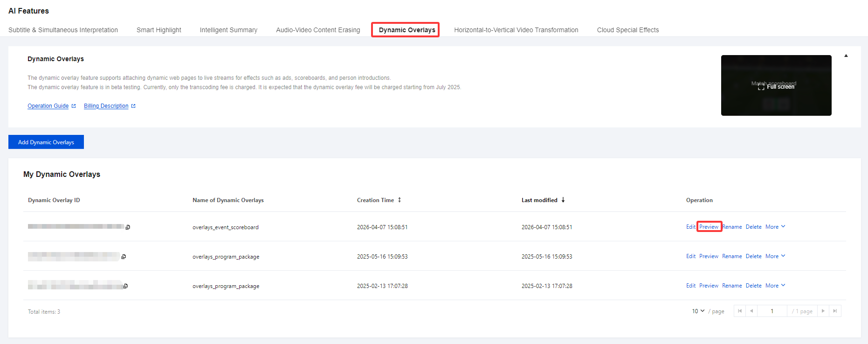Switch to Cloud Special Effects tab

(x=628, y=30)
